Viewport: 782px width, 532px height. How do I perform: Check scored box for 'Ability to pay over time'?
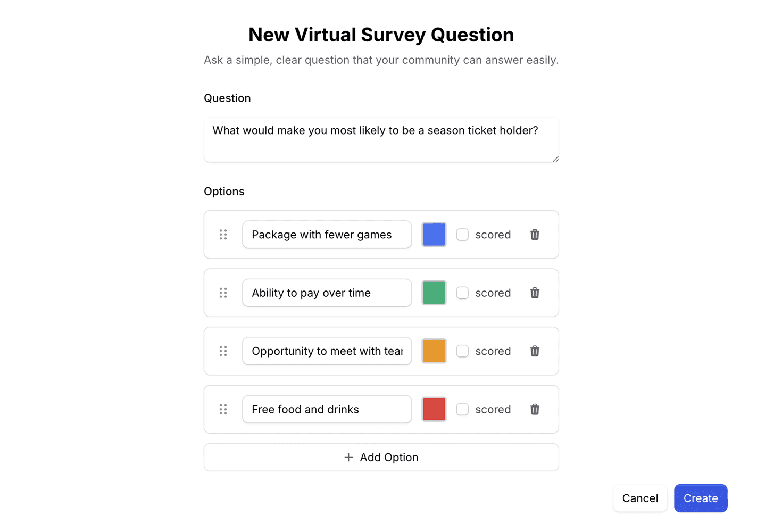coord(462,293)
